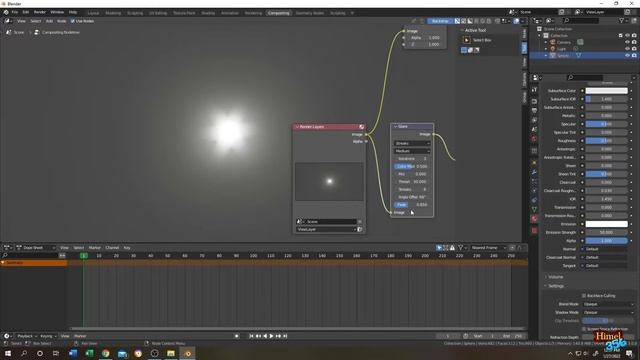
Task: Enable the Backface Culling checkbox
Action: [x=584, y=296]
